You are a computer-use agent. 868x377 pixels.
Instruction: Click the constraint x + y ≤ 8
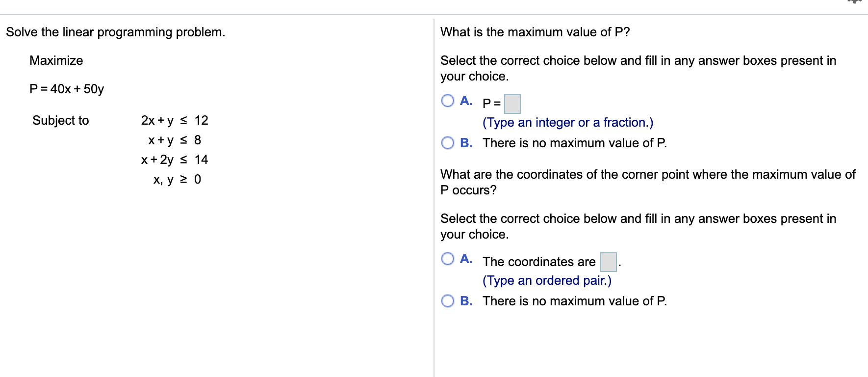(x=174, y=140)
